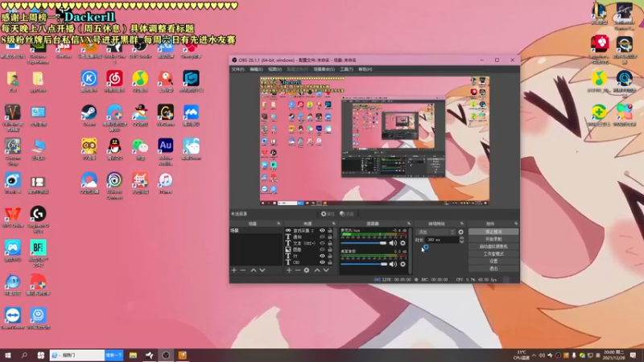Open the Ubisoft Connect desktop icon
The height and width of the screenshot is (362, 644).
tap(114, 186)
